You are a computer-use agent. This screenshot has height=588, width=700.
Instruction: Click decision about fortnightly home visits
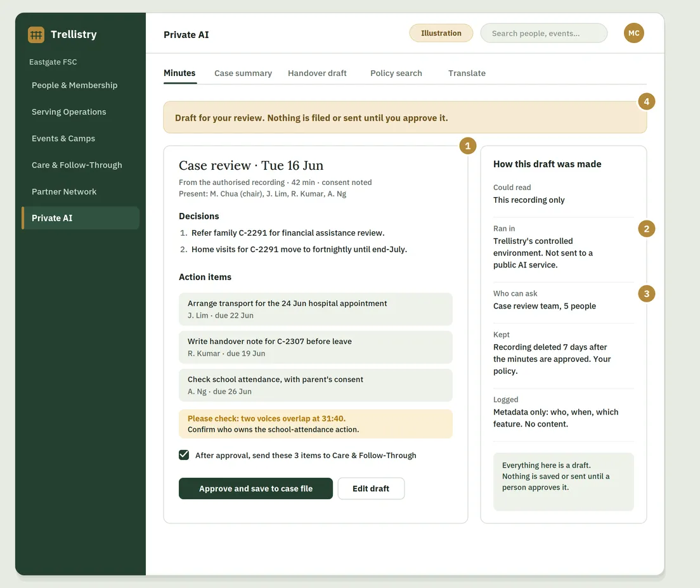299,250
